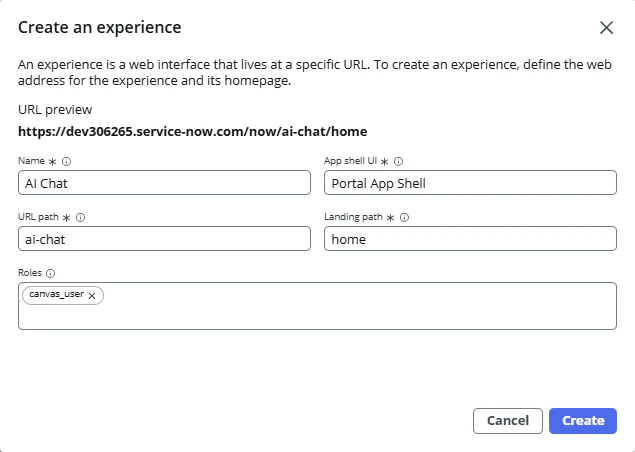635x452 pixels.
Task: Open the App shell UI field Portal App Shell
Action: tap(470, 182)
